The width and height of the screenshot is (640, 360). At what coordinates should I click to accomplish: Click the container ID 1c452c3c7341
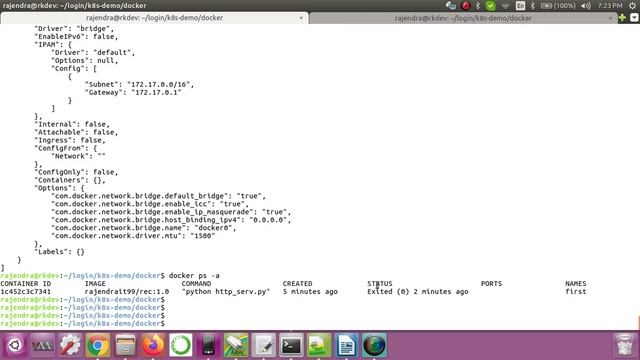pyautogui.click(x=26, y=292)
